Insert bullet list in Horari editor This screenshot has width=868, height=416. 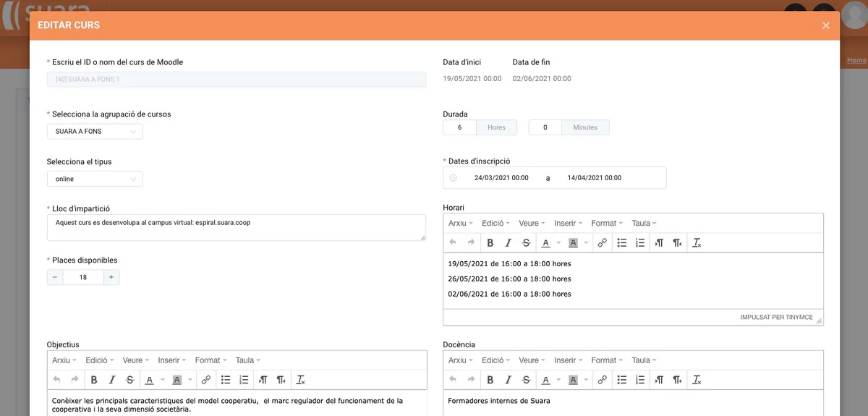(x=622, y=243)
